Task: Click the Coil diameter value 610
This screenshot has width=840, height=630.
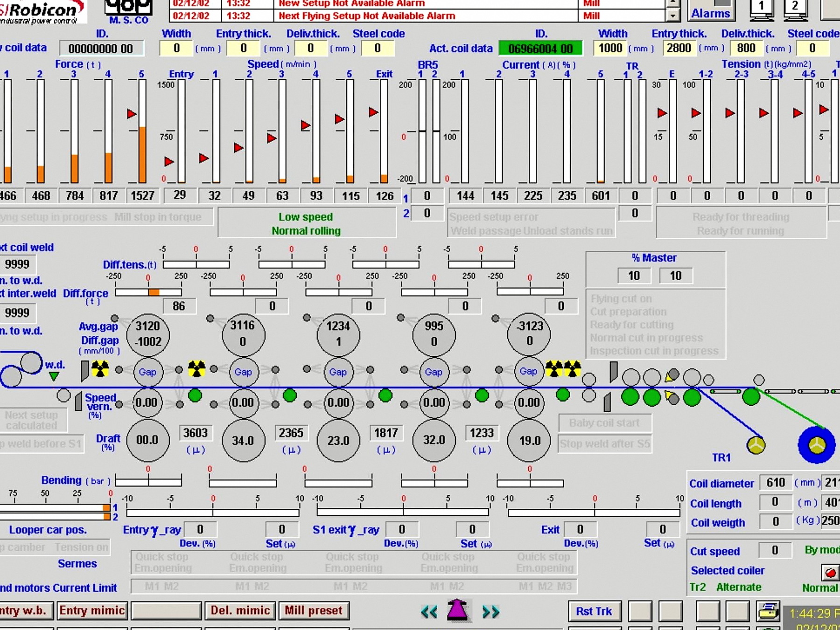Action: [776, 483]
